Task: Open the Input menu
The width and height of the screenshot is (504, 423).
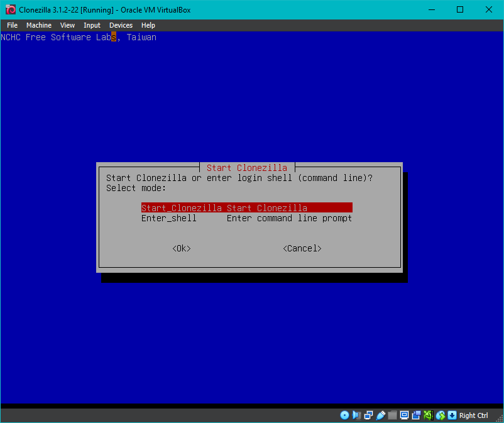Action: pyautogui.click(x=92, y=25)
